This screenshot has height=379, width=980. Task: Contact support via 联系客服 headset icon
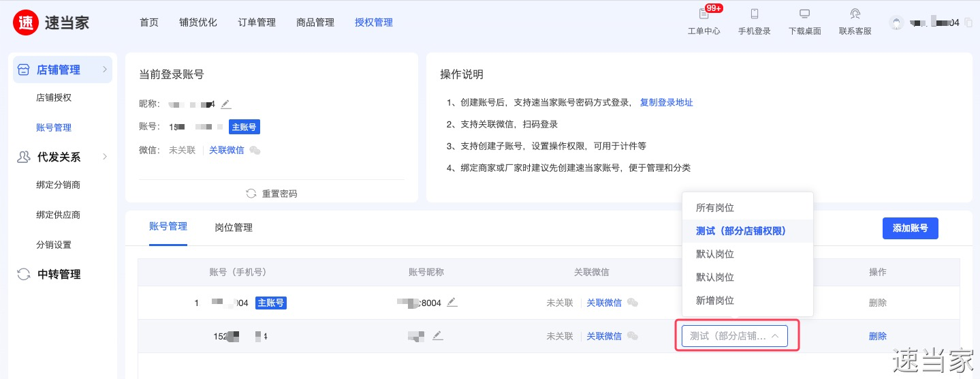(855, 14)
